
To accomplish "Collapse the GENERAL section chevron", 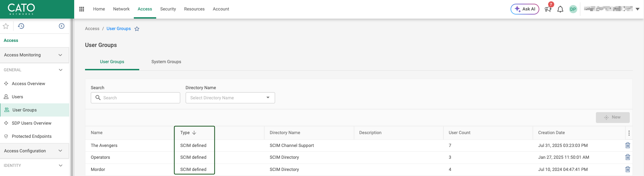I will coord(61,70).
